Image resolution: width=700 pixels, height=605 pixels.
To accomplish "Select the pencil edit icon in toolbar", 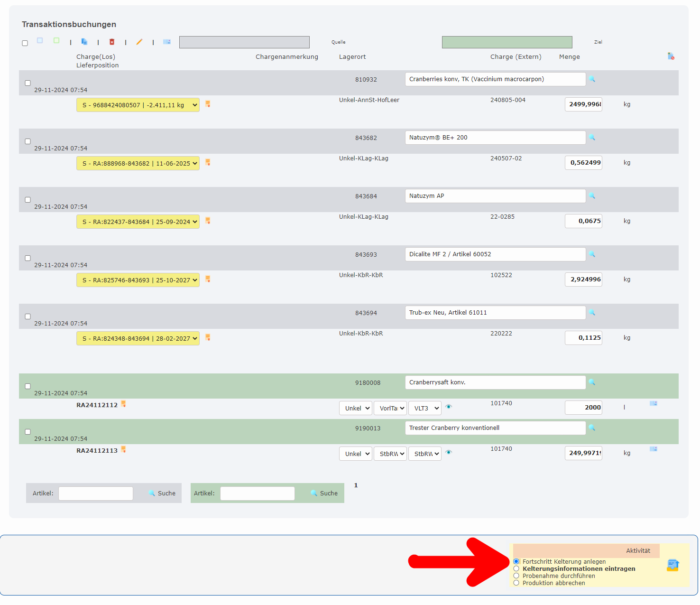I will point(139,42).
